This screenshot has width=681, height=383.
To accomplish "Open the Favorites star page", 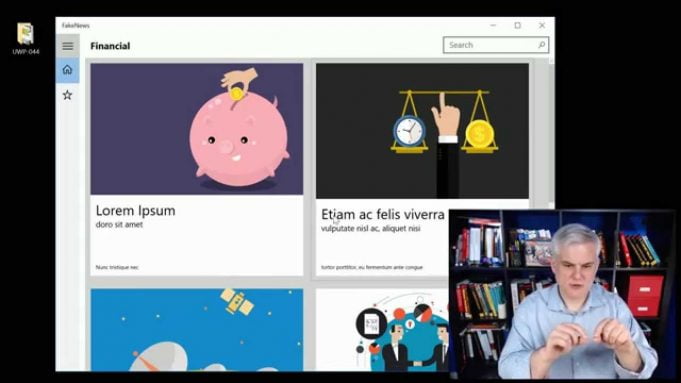I will pyautogui.click(x=67, y=95).
